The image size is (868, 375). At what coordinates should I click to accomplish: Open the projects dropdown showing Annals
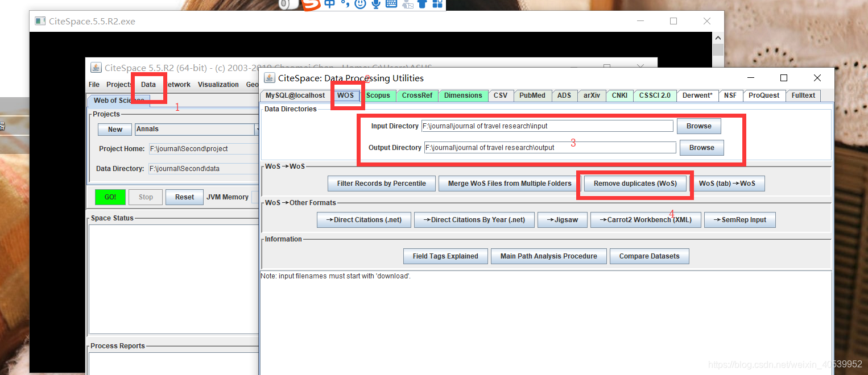point(257,130)
